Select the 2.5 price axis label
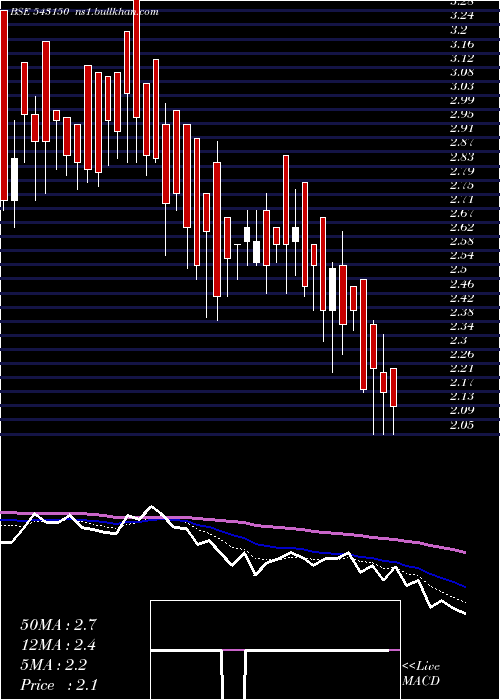 point(459,270)
